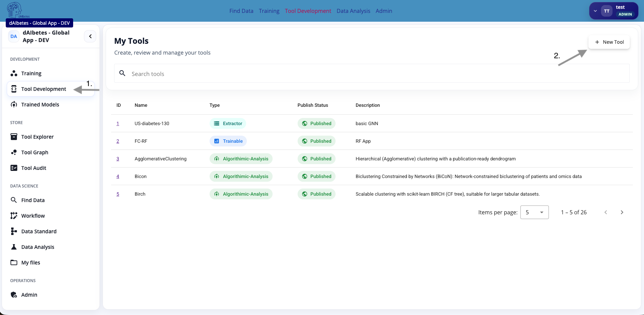Go to the next page of tools
Viewport: 644px width, 315px height.
(622, 212)
